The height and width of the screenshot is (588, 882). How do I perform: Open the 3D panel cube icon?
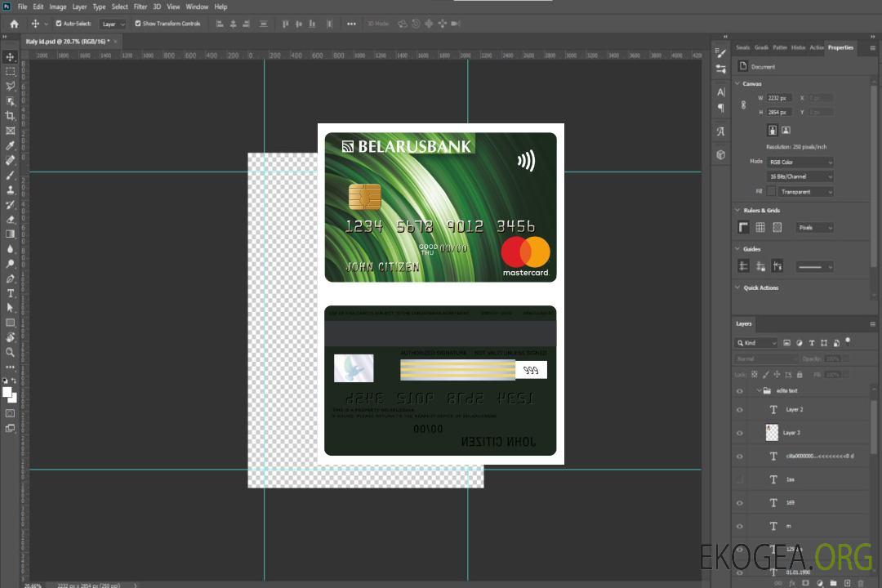click(720, 154)
